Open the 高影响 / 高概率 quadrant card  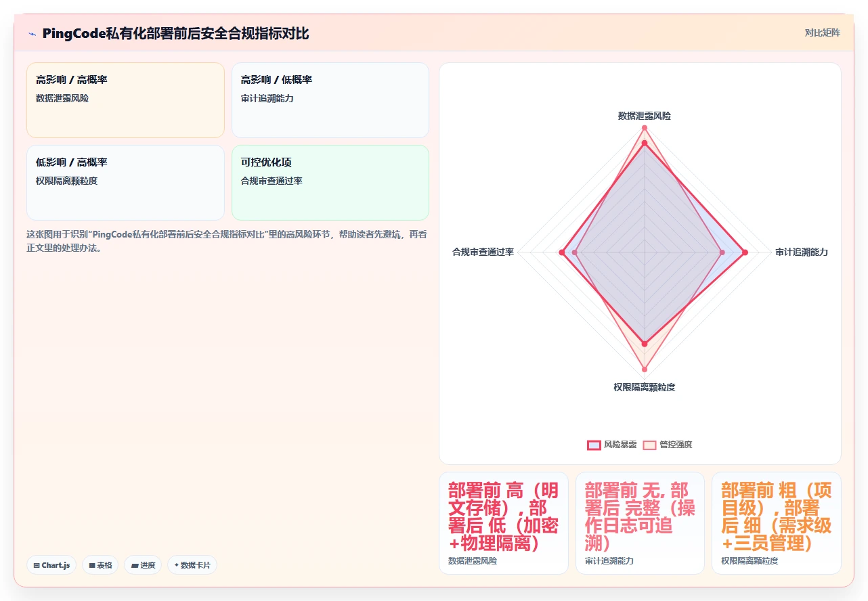[125, 100]
